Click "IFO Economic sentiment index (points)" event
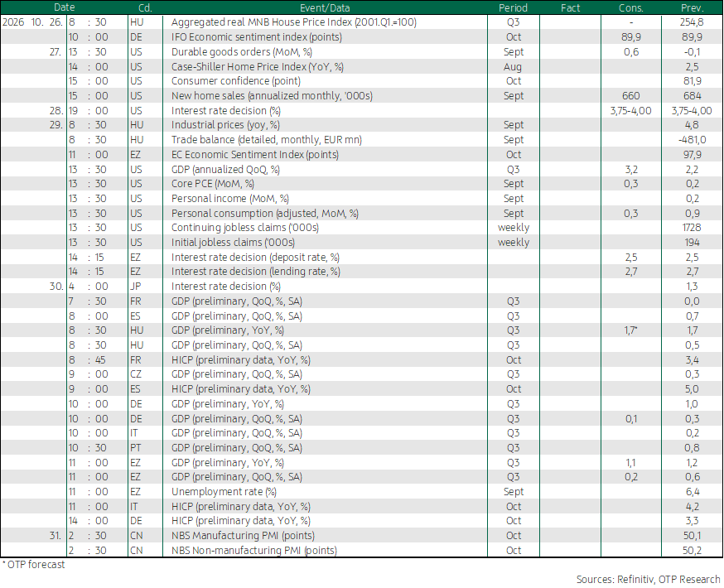Image resolution: width=724 pixels, height=588 pixels. [257, 37]
